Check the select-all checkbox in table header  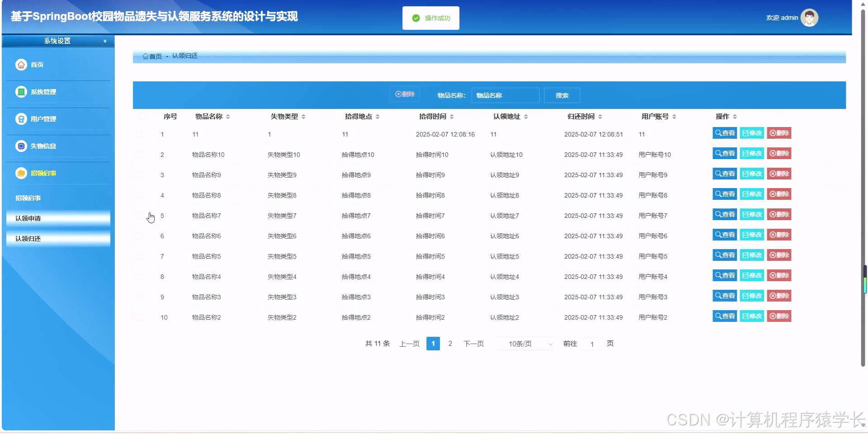coord(142,117)
